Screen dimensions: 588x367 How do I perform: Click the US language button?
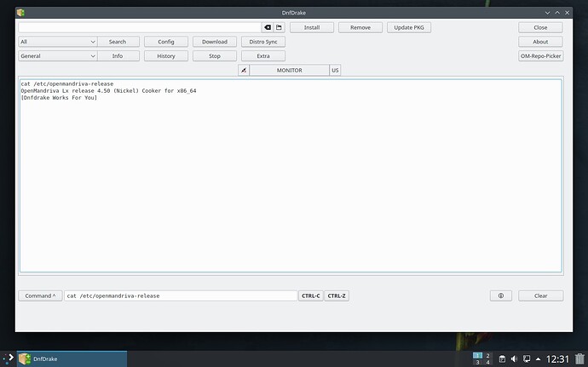click(335, 70)
